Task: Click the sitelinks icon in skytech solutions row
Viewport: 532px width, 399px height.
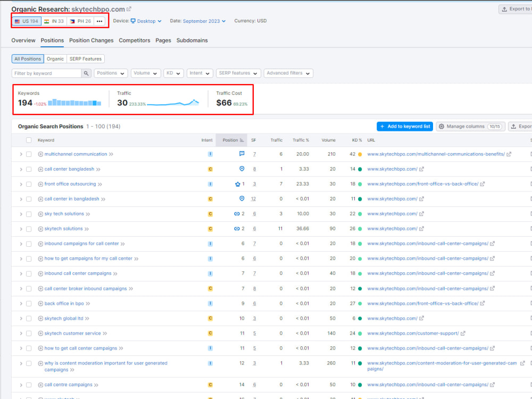Action: point(237,229)
